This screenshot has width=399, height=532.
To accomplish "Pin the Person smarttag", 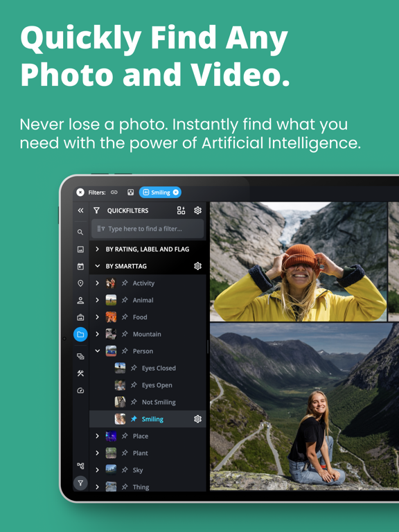I will (125, 351).
